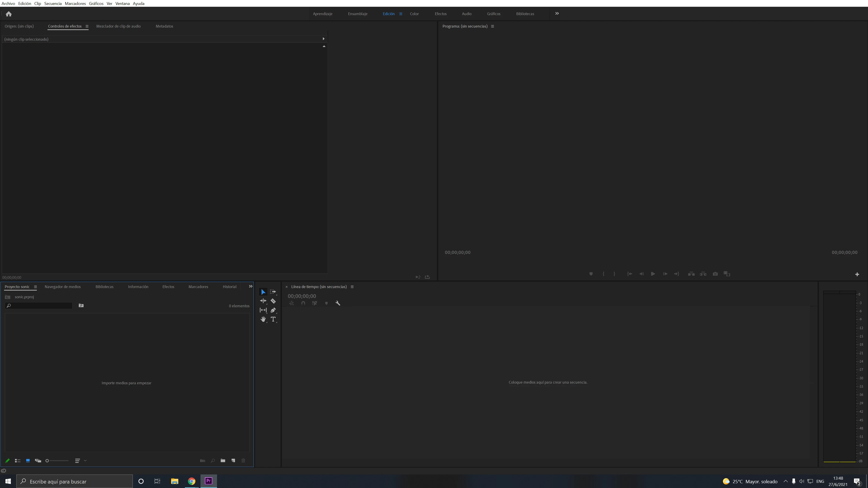The width and height of the screenshot is (868, 488).
Task: Select the Type tool
Action: point(273,319)
